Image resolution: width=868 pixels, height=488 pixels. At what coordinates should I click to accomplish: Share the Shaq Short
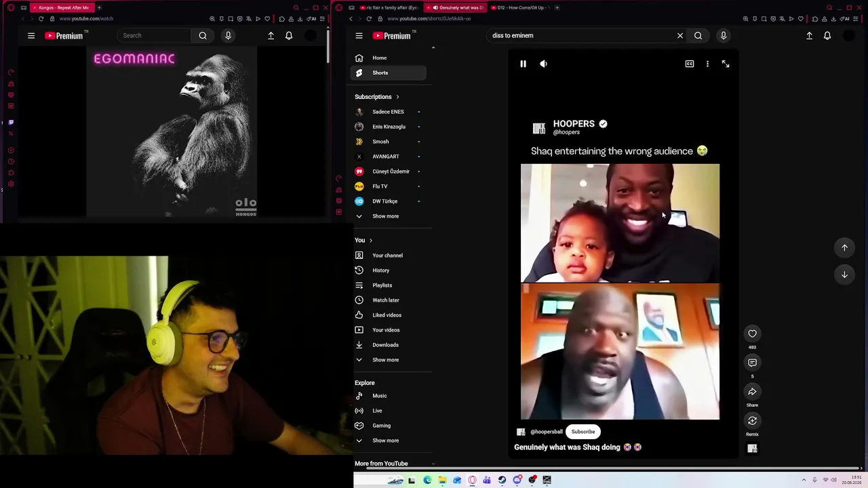point(752,392)
